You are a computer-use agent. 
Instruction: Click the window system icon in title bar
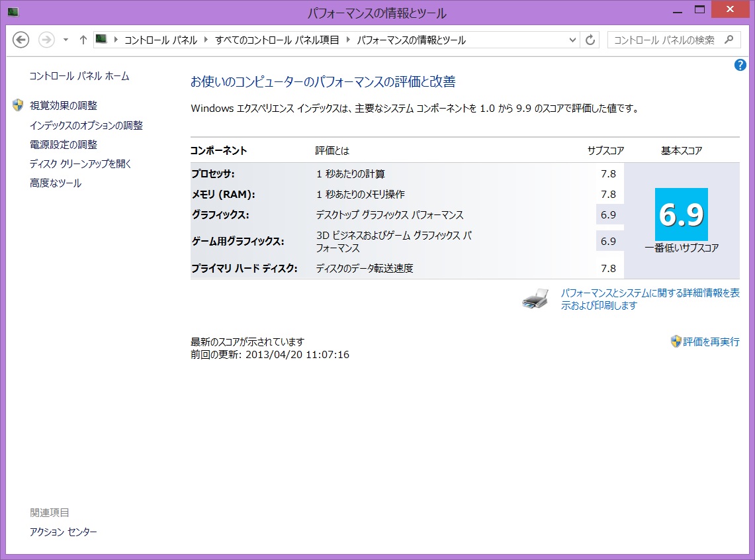[13, 12]
